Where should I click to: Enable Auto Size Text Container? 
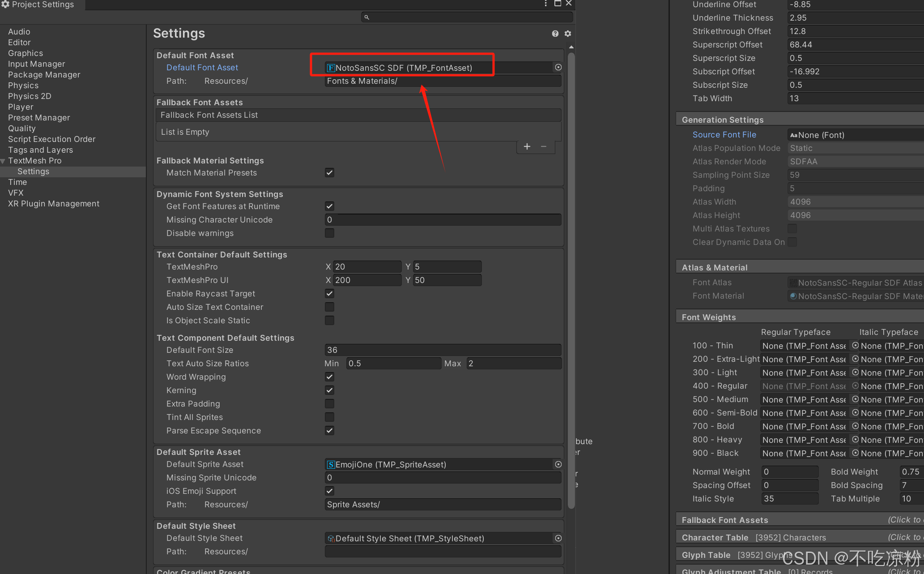(329, 307)
